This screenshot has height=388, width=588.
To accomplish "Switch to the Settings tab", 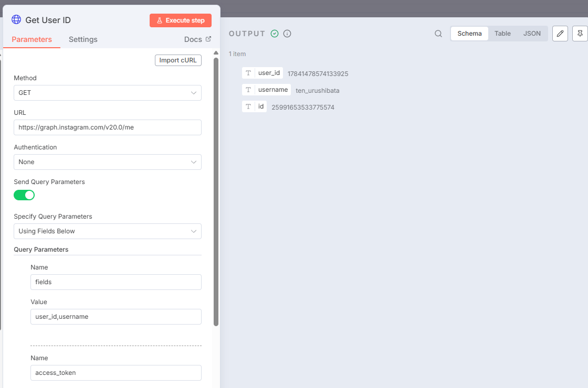I will pos(83,39).
